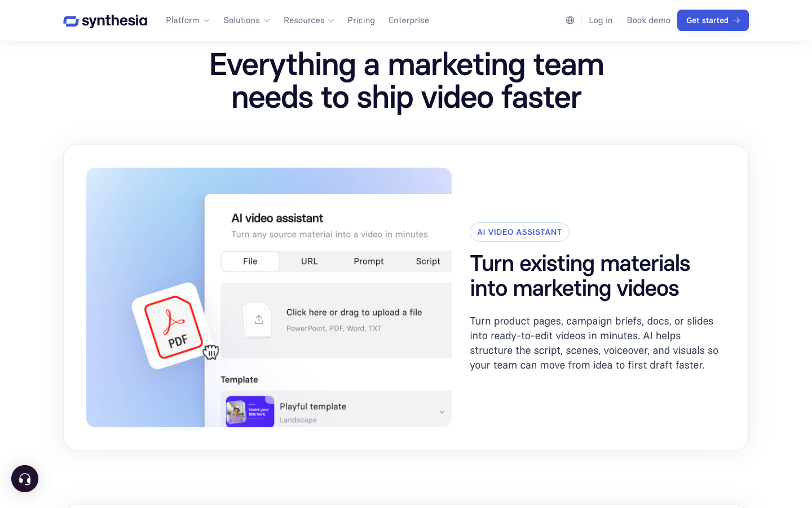
Task: Click the upload file icon
Action: [x=259, y=319]
